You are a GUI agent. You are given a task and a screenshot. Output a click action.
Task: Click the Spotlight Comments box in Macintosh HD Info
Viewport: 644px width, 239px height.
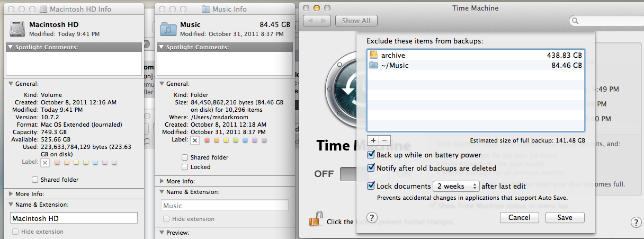click(x=74, y=64)
